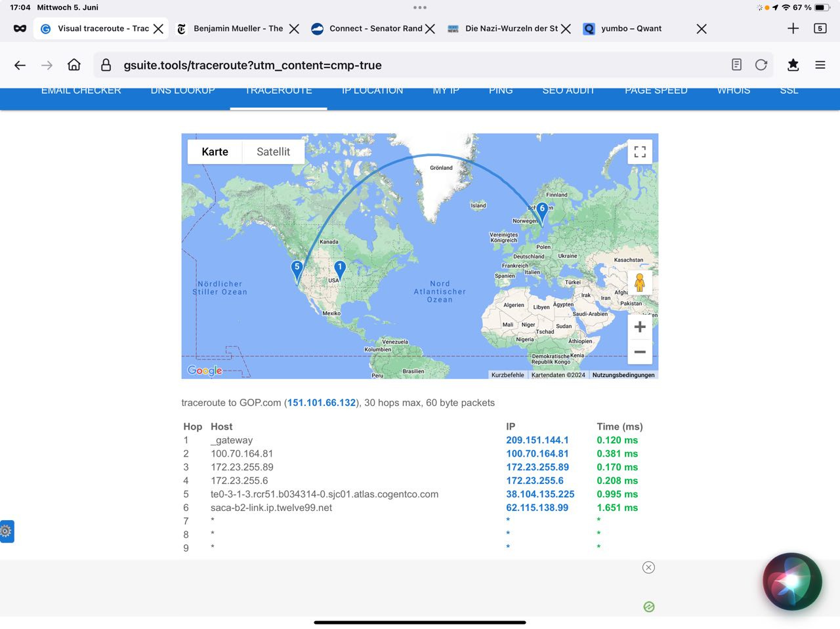Viewport: 840px width, 629px height.
Task: Tap the bookmark star icon
Action: tap(793, 64)
